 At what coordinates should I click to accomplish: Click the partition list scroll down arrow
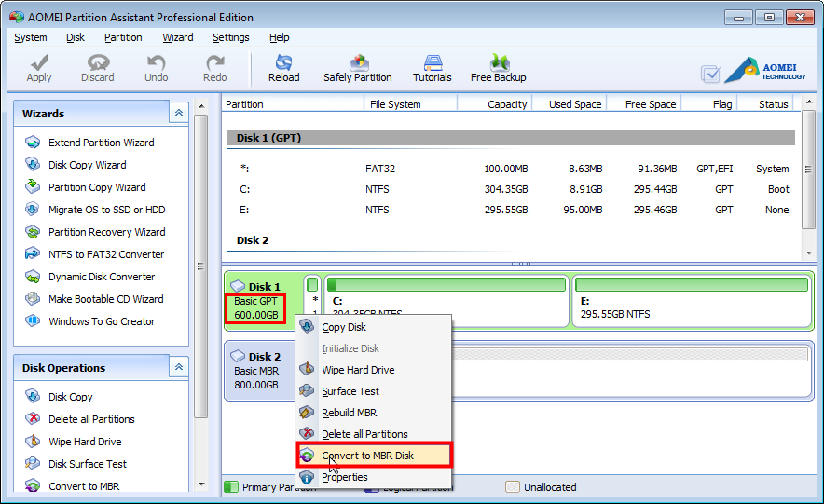[x=809, y=253]
